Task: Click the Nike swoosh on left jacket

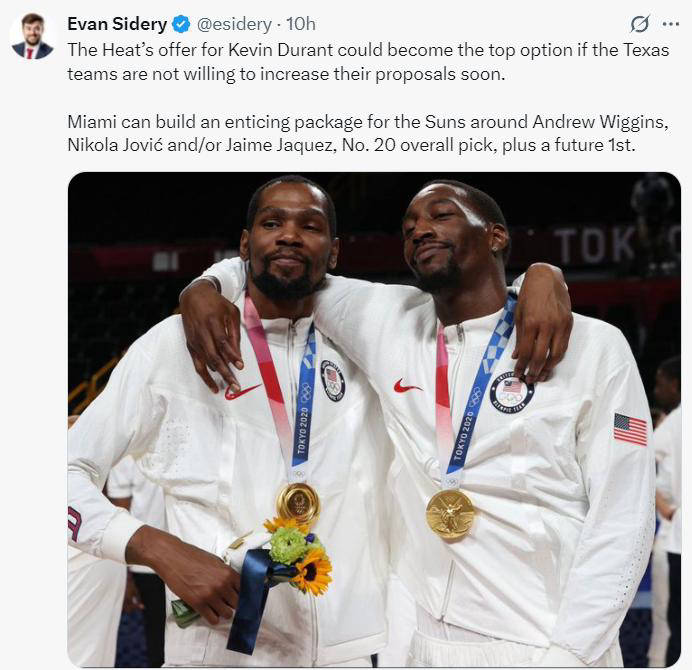Action: point(242,391)
